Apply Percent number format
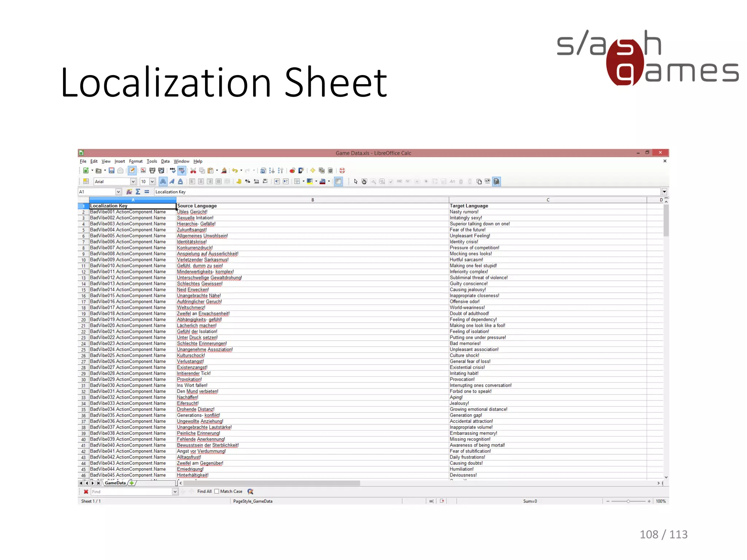 248,182
